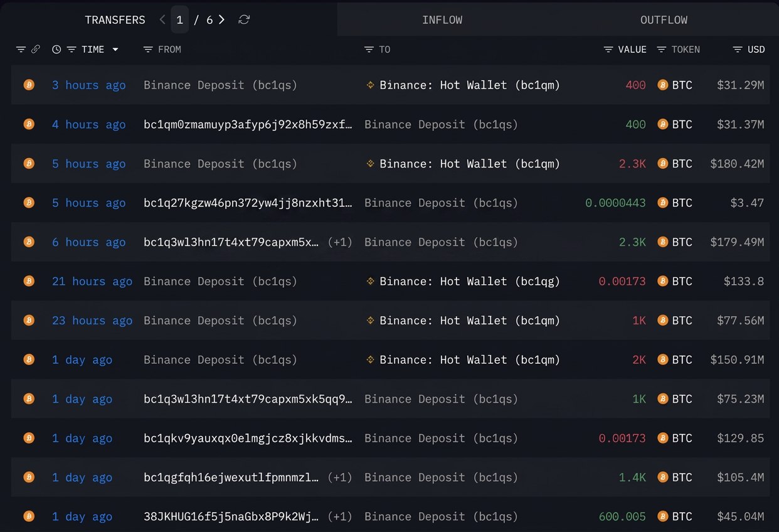The width and height of the screenshot is (779, 532).
Task: Open address bc1q27kgzw46pn372yw4jj8nzxht31…
Action: [248, 203]
